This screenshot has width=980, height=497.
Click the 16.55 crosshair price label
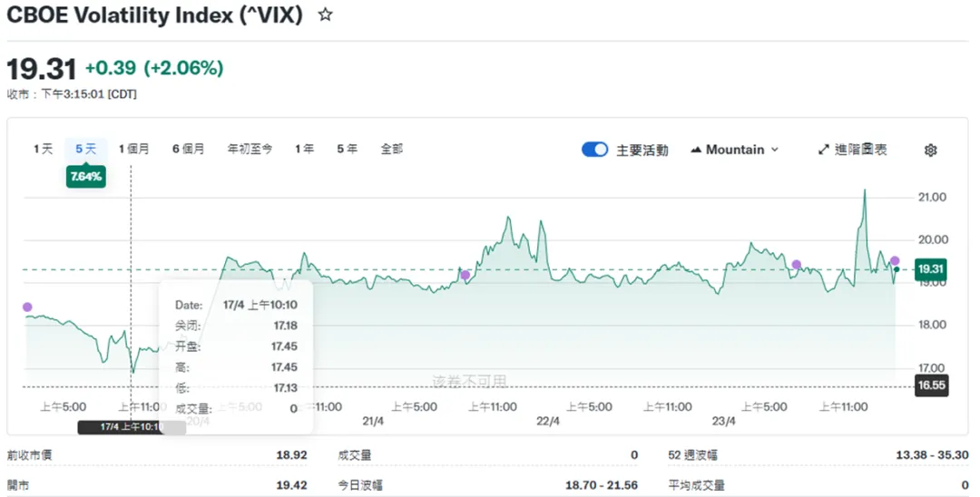click(x=931, y=385)
